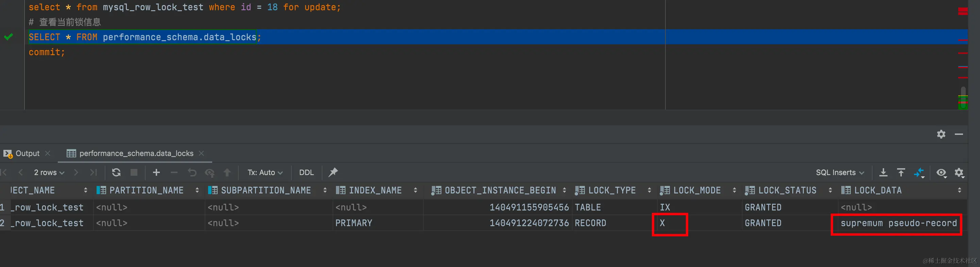Expand the Tx: Auto transaction mode dropdown
Image resolution: width=980 pixels, height=267 pixels.
coord(265,173)
